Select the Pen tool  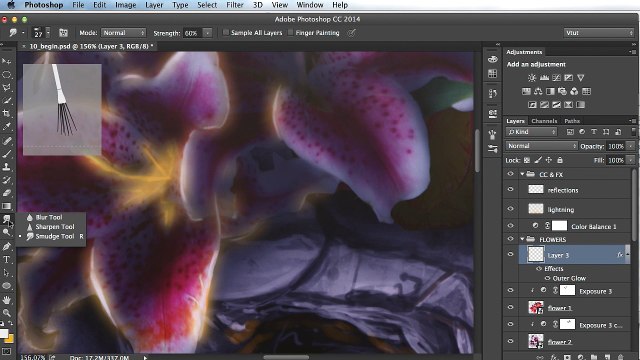pyautogui.click(x=7, y=247)
